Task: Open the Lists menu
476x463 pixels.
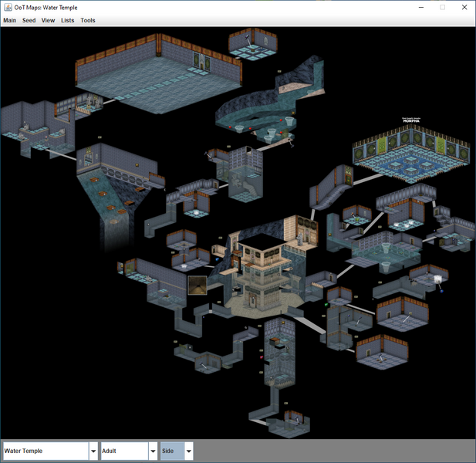Action: pyautogui.click(x=68, y=20)
